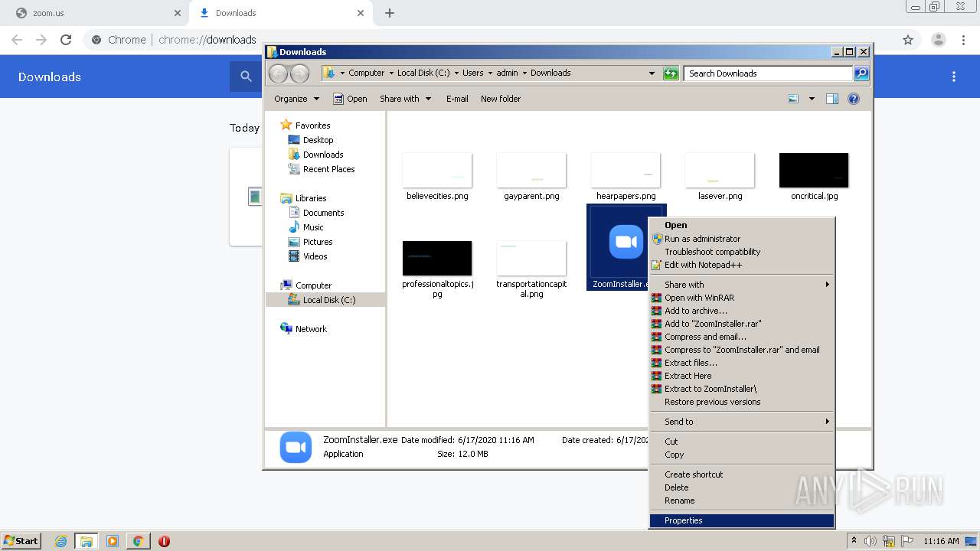The image size is (980, 551).
Task: Select the Favorites star in navigation pane
Action: click(286, 125)
